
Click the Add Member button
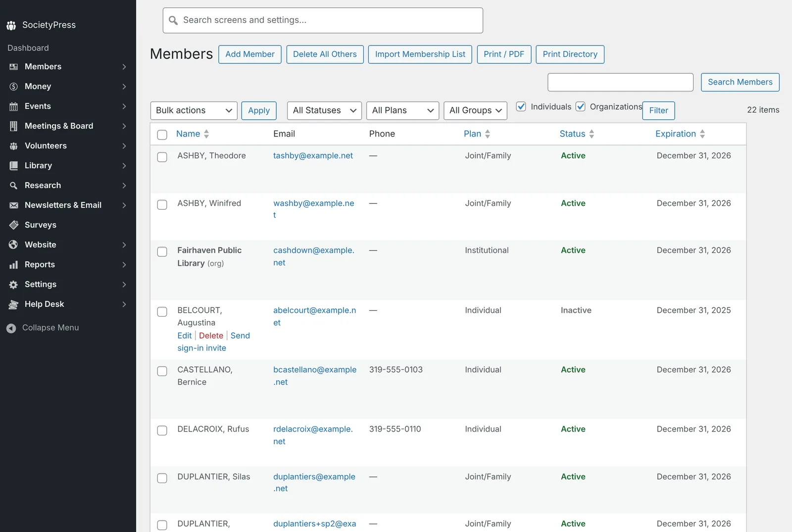250,54
